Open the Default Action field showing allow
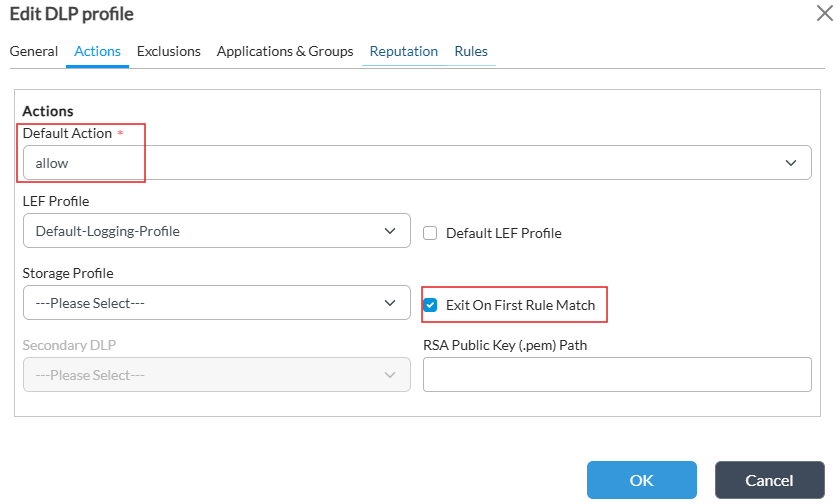This screenshot has width=838, height=504. (x=417, y=162)
